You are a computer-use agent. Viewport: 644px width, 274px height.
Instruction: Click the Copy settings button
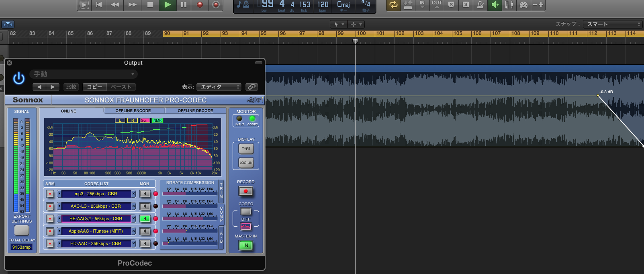coord(95,87)
